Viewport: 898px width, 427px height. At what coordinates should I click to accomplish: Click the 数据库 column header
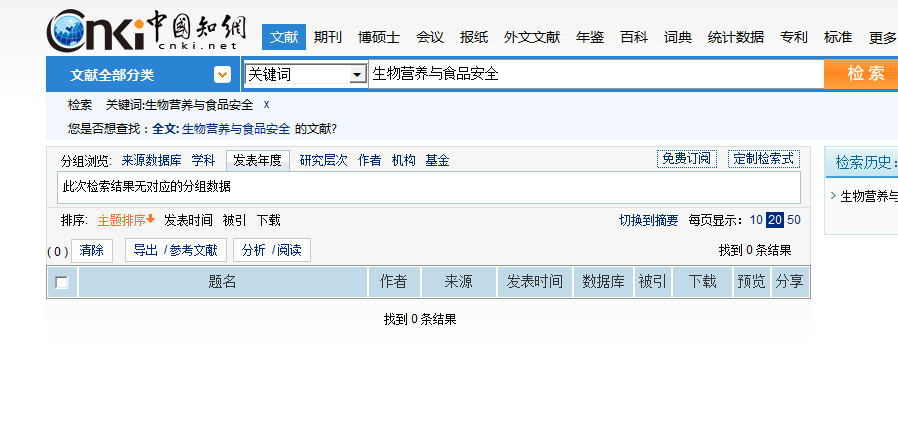pyautogui.click(x=604, y=282)
